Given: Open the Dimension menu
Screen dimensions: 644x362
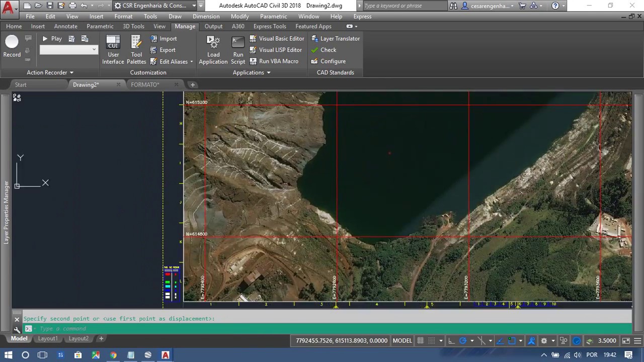Looking at the screenshot, I should (x=206, y=17).
